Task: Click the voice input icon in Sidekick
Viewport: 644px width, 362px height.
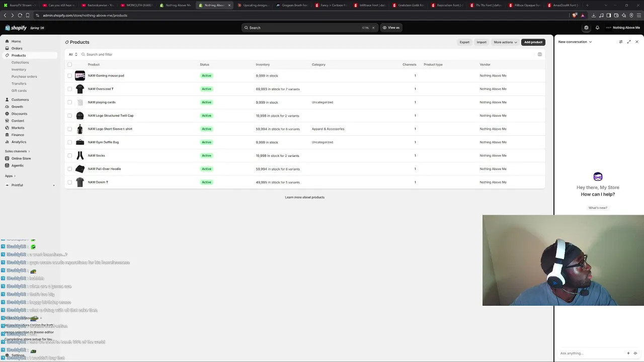Action: pos(635,353)
